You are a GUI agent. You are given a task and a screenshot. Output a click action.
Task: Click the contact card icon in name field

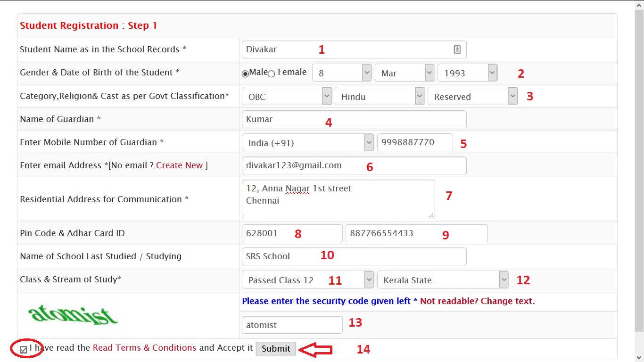click(457, 49)
